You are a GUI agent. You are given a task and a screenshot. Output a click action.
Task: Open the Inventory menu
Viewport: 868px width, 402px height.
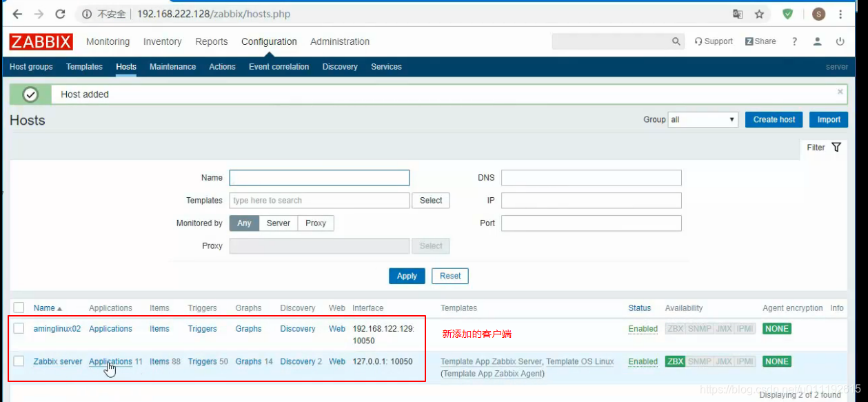(x=163, y=41)
